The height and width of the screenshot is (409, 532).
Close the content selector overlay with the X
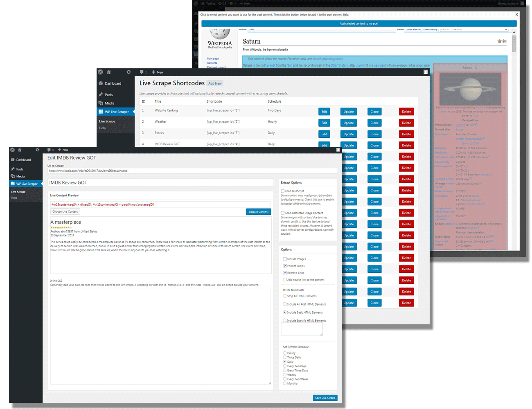516,14
